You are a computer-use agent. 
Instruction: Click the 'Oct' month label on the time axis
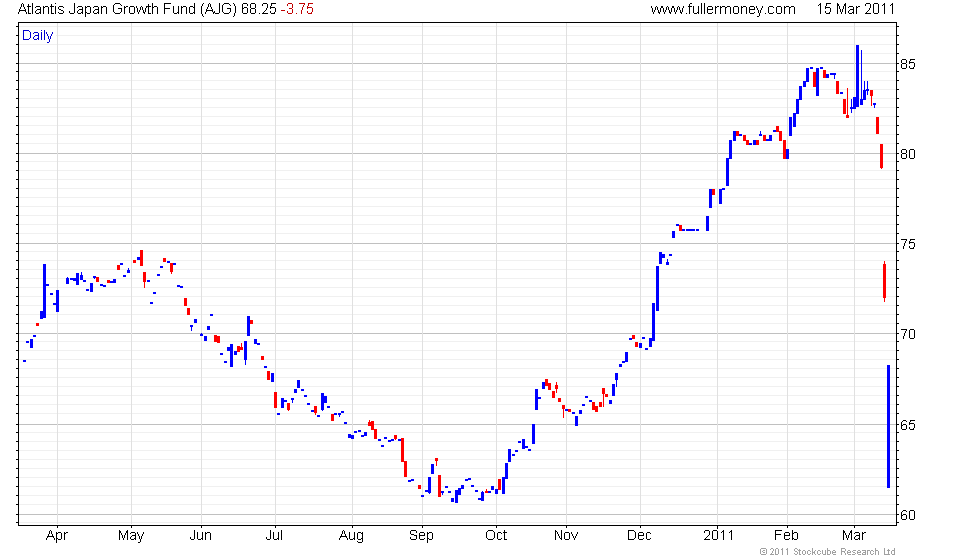click(x=496, y=536)
